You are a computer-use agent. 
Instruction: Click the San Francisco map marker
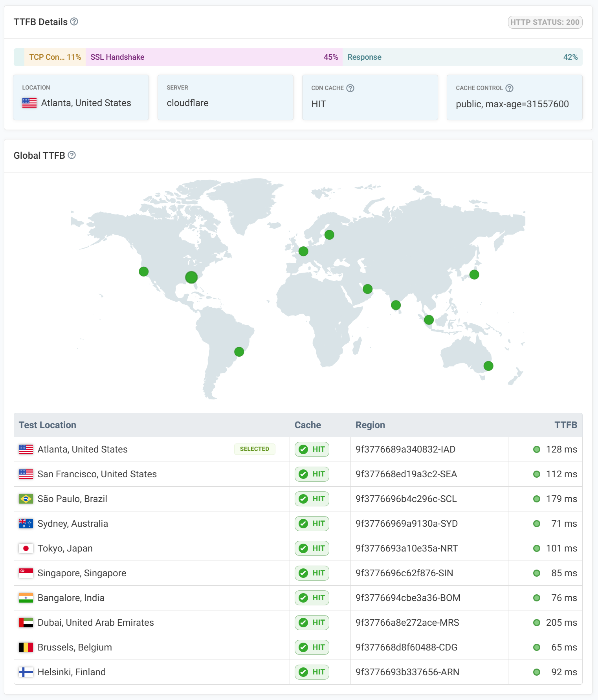144,271
